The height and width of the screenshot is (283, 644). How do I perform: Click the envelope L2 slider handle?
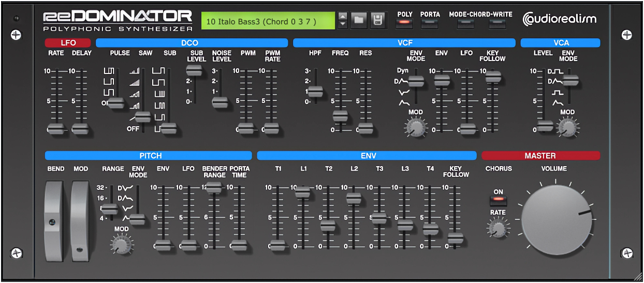354,198
